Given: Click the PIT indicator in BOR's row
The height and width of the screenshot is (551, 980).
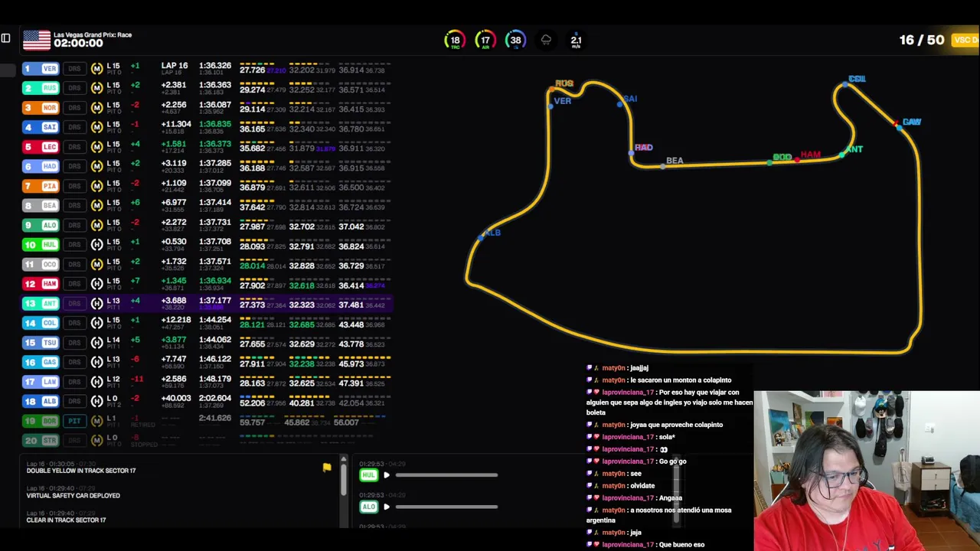Looking at the screenshot, I should [x=74, y=421].
